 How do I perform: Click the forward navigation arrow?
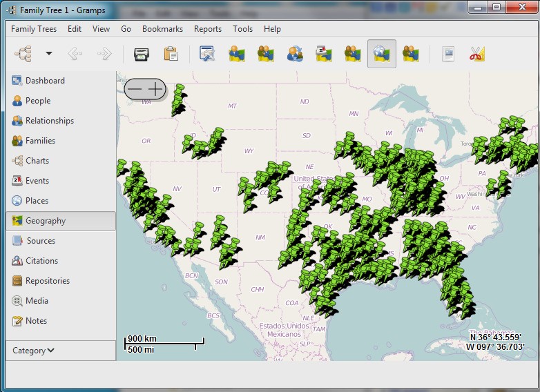click(x=104, y=54)
